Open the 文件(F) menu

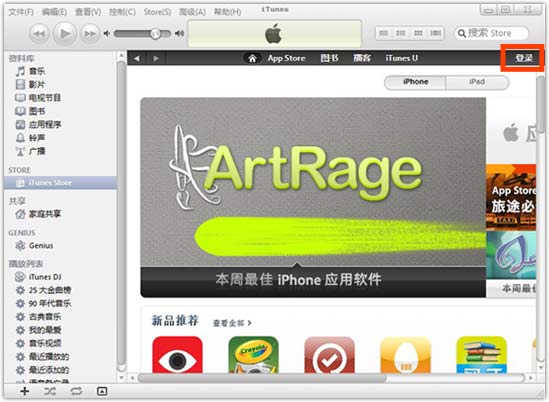point(21,12)
